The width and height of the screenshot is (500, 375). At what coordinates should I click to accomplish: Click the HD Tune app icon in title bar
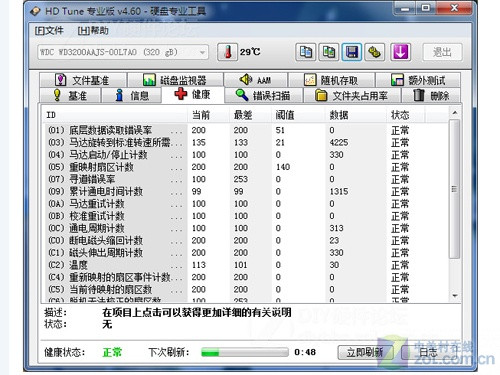pyautogui.click(x=35, y=12)
